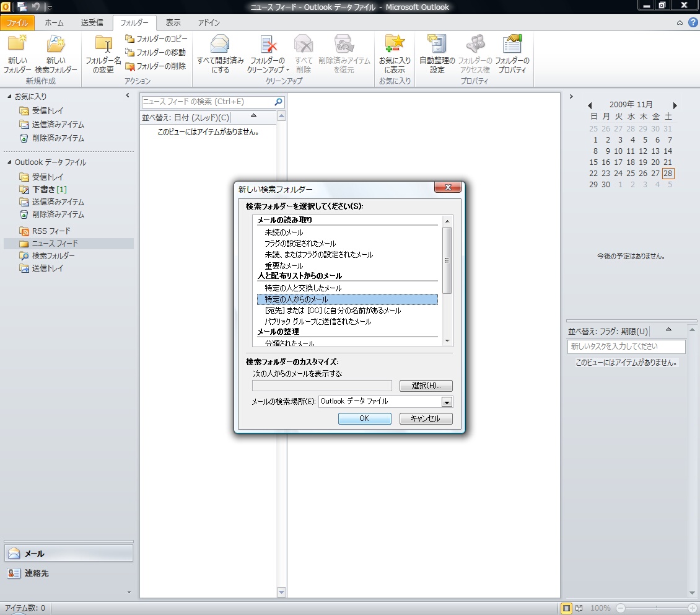
Task: Open the 下書き [1] folder
Action: pyautogui.click(x=48, y=189)
